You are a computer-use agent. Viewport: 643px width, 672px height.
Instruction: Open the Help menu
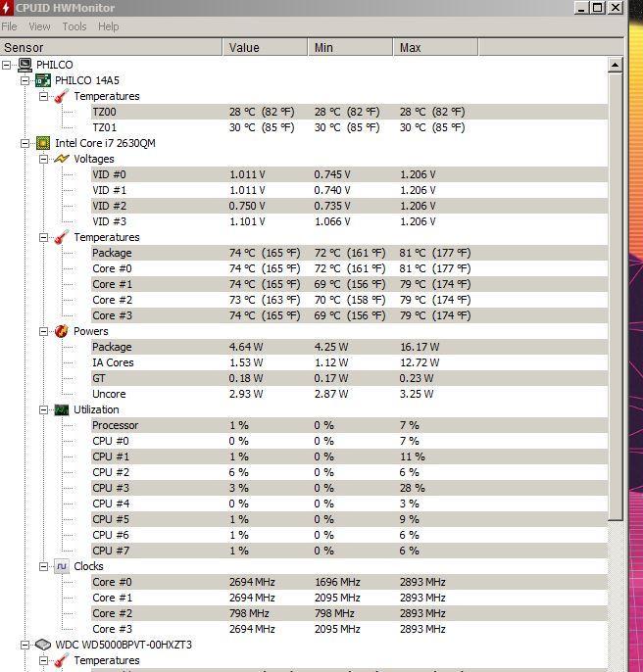[108, 26]
